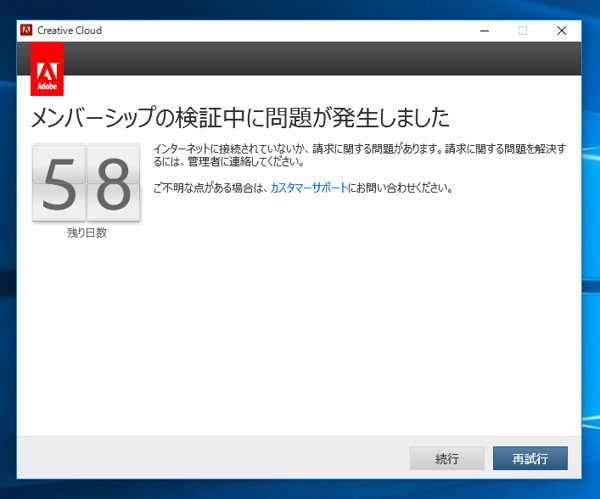Image resolution: width=600 pixels, height=499 pixels.
Task: Click the 残り日数 label
Action: coord(87,233)
